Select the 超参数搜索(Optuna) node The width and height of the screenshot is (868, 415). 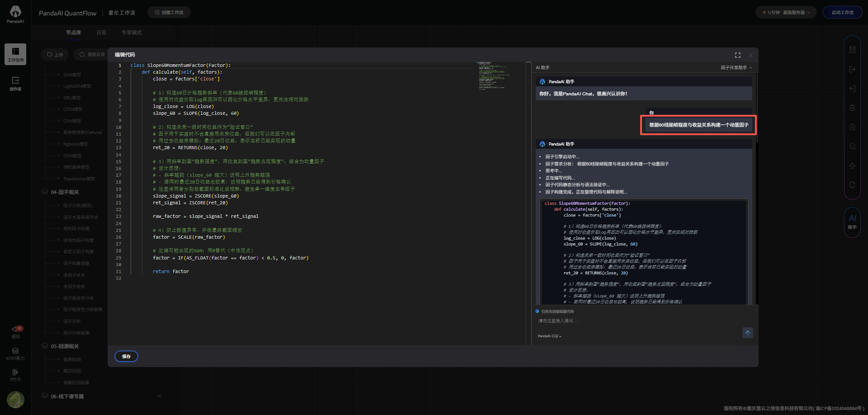point(83,132)
